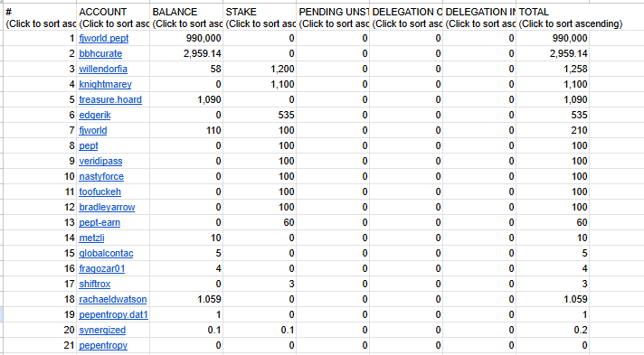Open the pepentropy.dat1 account link
644x355 pixels.
point(113,314)
